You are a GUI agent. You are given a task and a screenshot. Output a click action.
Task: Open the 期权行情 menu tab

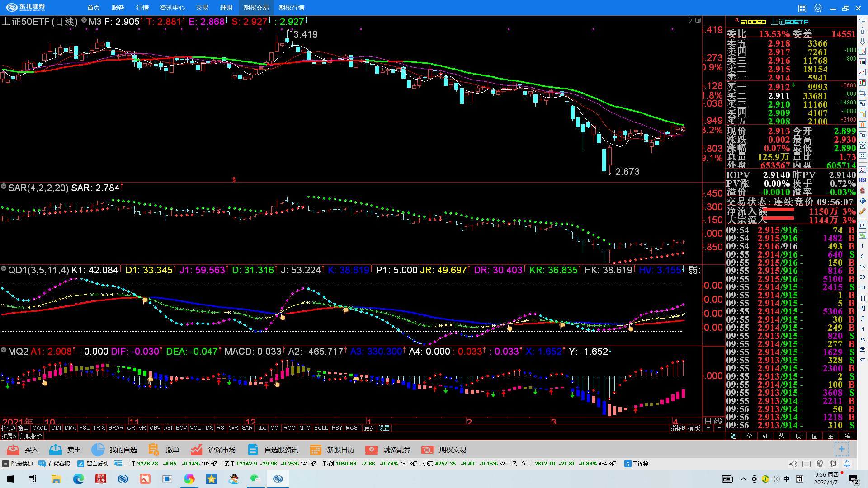click(292, 8)
